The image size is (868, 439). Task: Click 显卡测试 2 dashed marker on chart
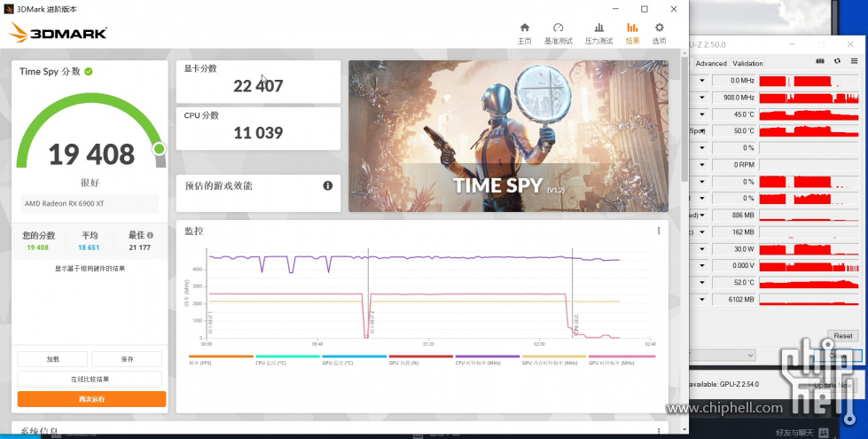point(369,294)
